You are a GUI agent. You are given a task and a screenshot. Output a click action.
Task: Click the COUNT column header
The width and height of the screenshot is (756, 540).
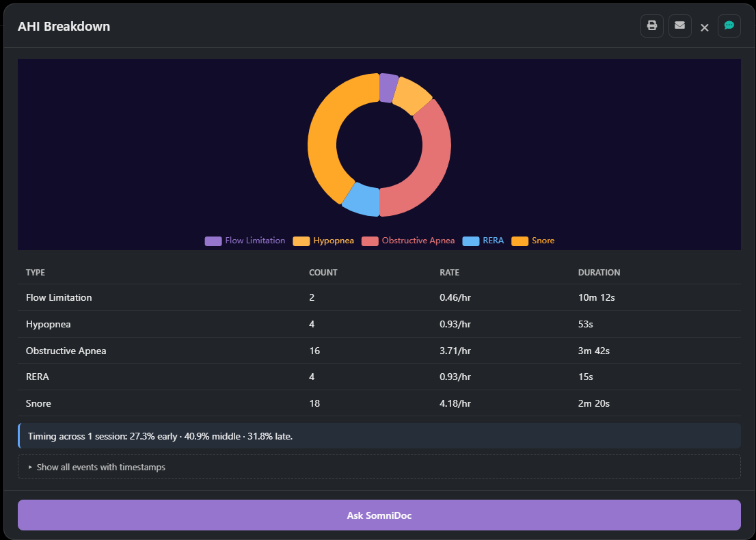coord(323,272)
